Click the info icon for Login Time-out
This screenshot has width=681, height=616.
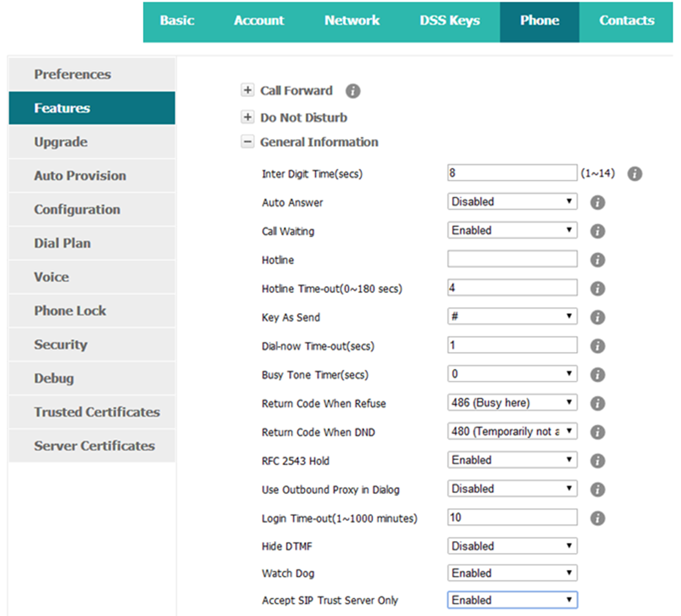tap(598, 518)
